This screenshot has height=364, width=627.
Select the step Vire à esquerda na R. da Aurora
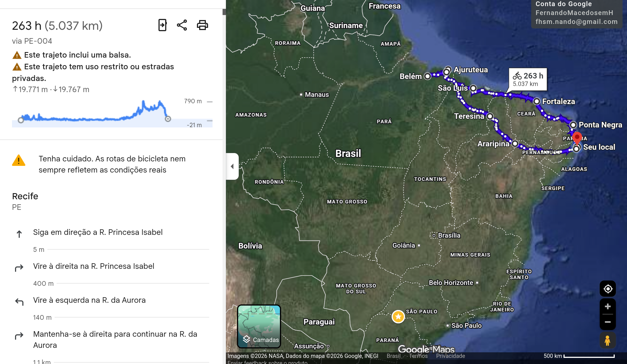click(x=89, y=300)
